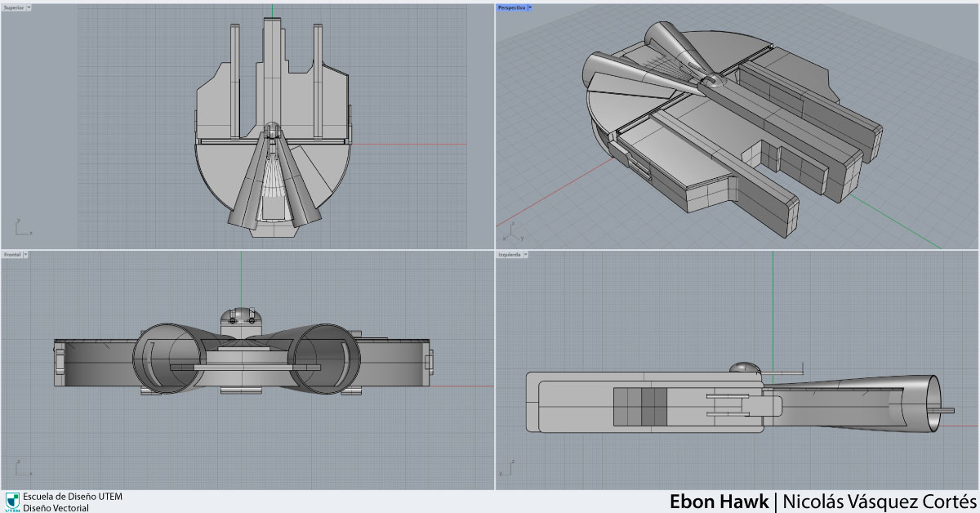This screenshot has width=980, height=513.
Task: Expand the Frontal viewport menu arrow
Action: pos(26,255)
